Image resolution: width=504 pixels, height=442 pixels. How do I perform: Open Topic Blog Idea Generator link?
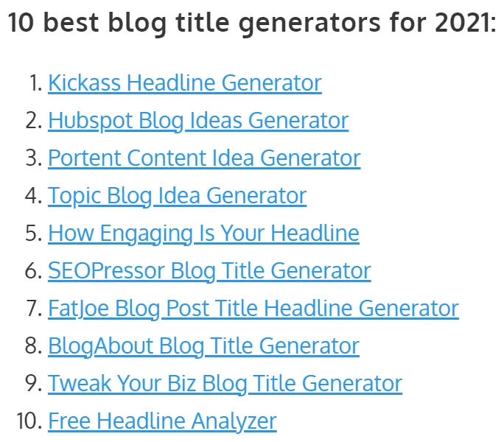177,195
